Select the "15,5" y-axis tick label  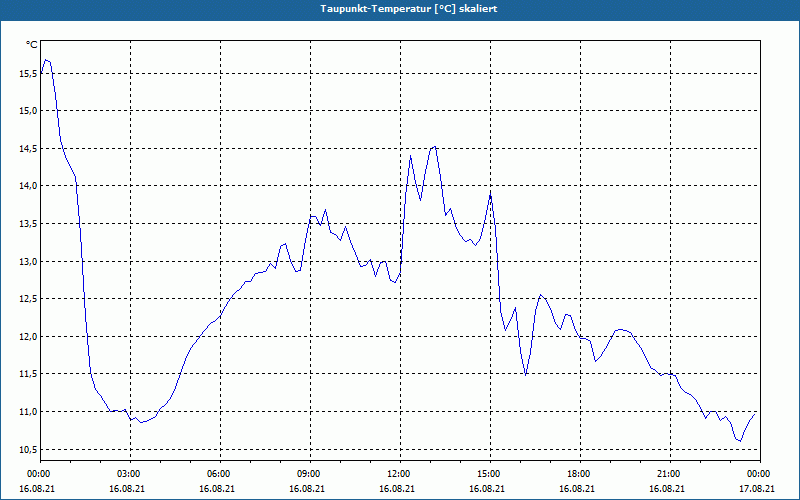point(29,73)
